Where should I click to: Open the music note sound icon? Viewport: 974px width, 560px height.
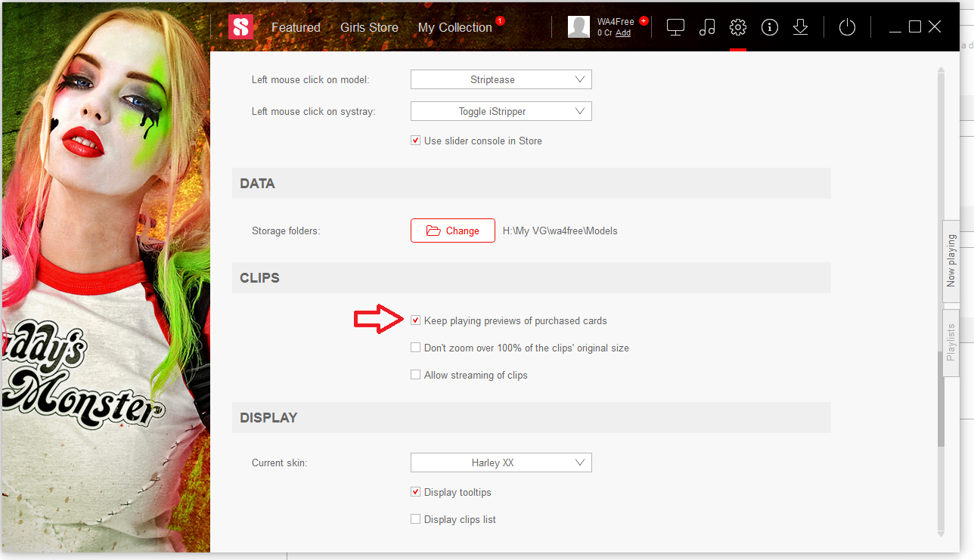[x=707, y=27]
